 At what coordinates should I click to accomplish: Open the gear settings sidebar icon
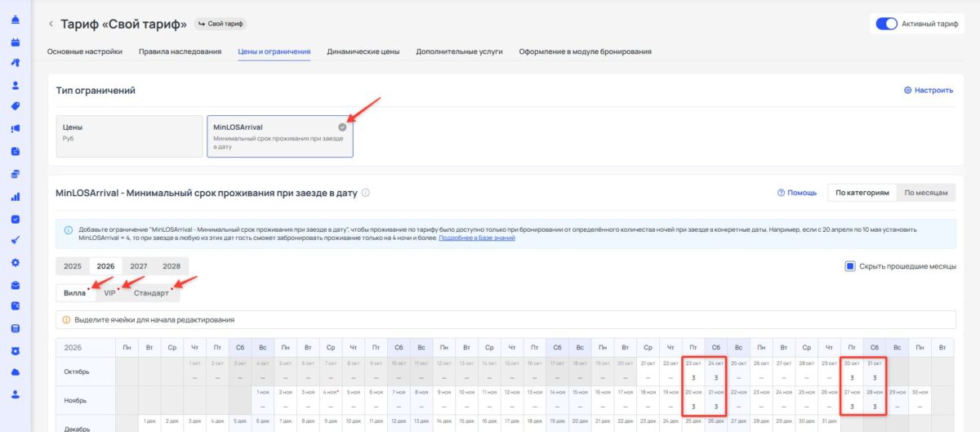tap(16, 262)
